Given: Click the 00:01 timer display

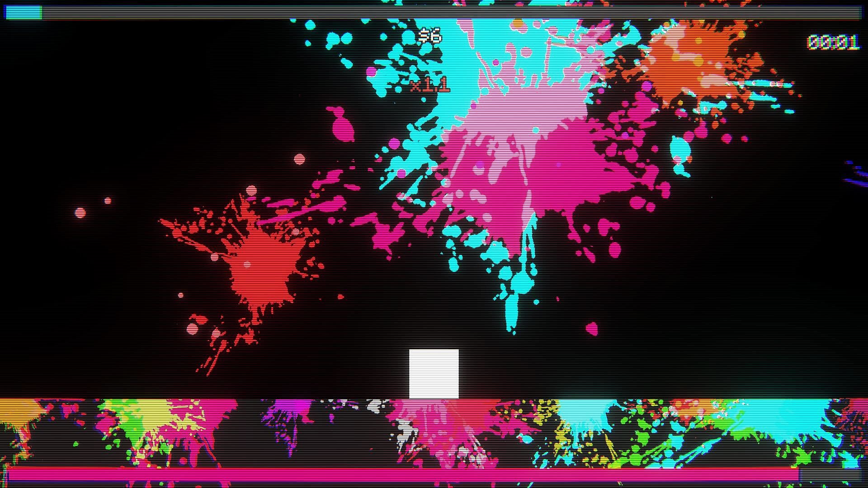Looking at the screenshot, I should click(833, 42).
